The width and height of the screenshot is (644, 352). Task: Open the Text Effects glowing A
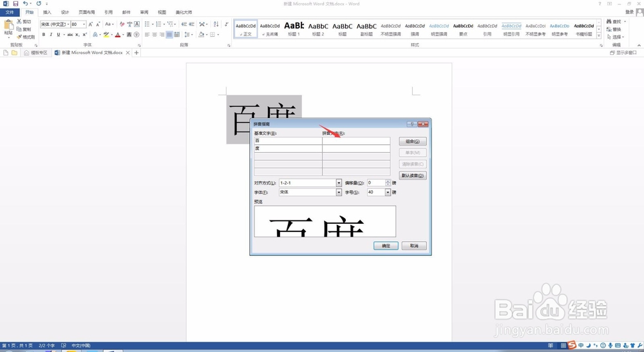pos(95,35)
